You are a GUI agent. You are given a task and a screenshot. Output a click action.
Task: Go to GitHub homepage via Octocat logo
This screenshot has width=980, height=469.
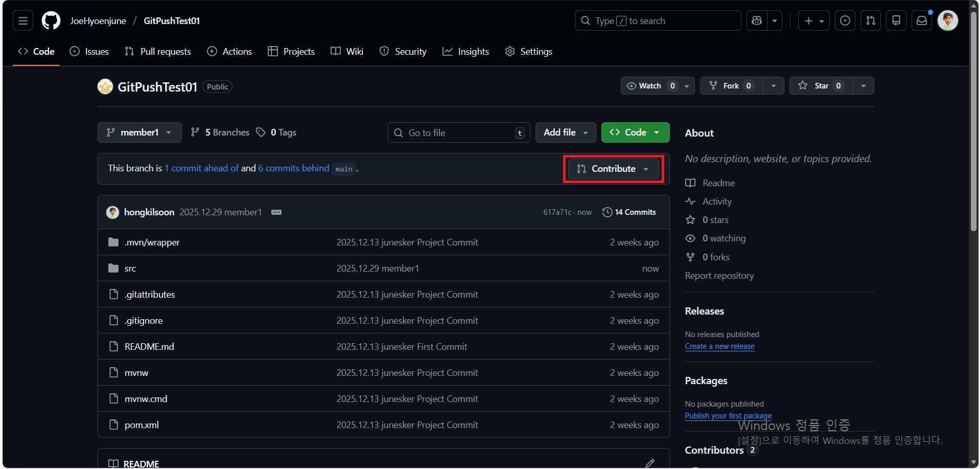point(51,21)
